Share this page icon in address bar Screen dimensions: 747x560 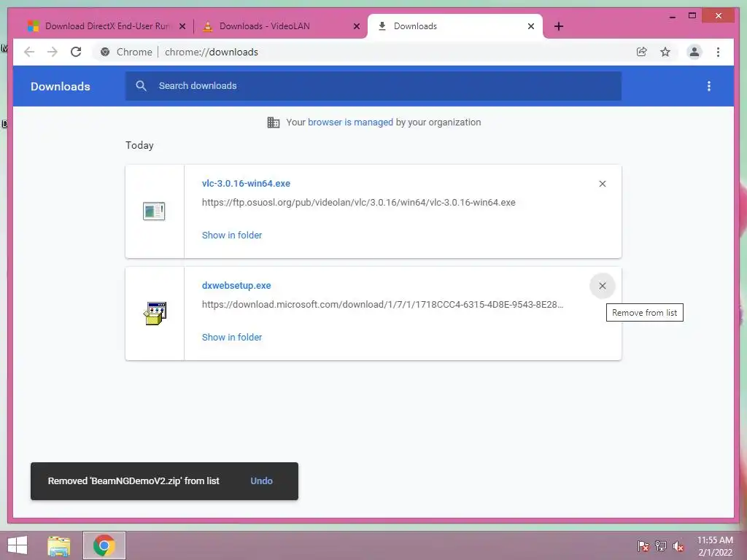[x=642, y=52]
